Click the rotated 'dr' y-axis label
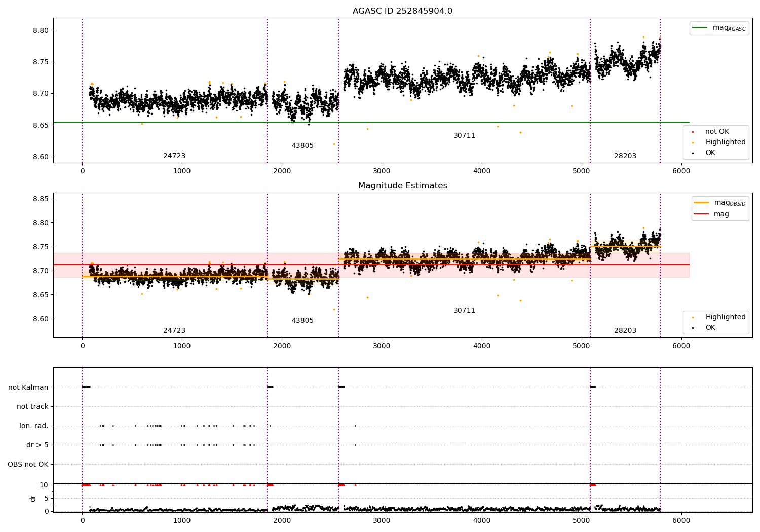The height and width of the screenshot is (532, 760). [x=33, y=498]
